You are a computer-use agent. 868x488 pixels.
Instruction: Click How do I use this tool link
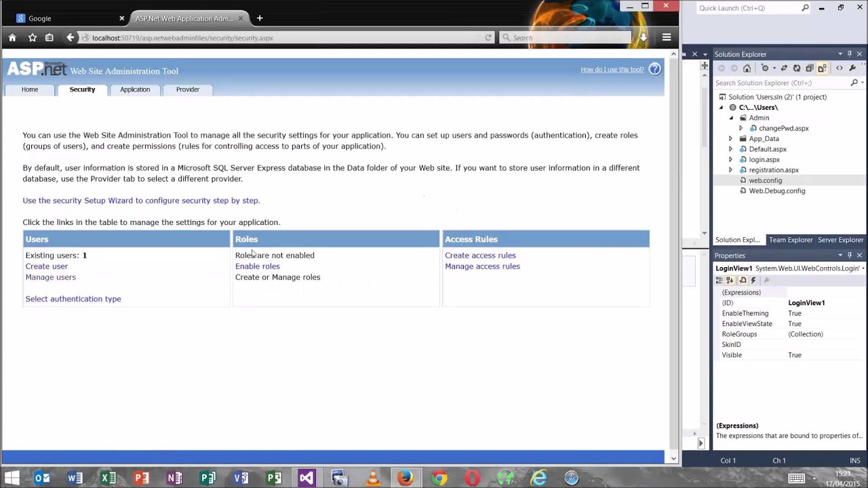tap(612, 69)
